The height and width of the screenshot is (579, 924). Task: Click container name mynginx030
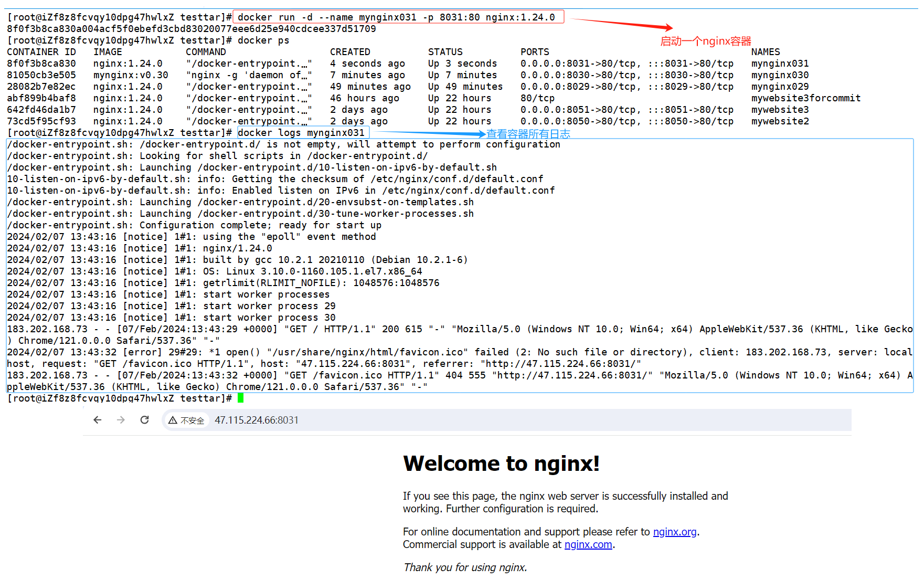[x=780, y=75]
